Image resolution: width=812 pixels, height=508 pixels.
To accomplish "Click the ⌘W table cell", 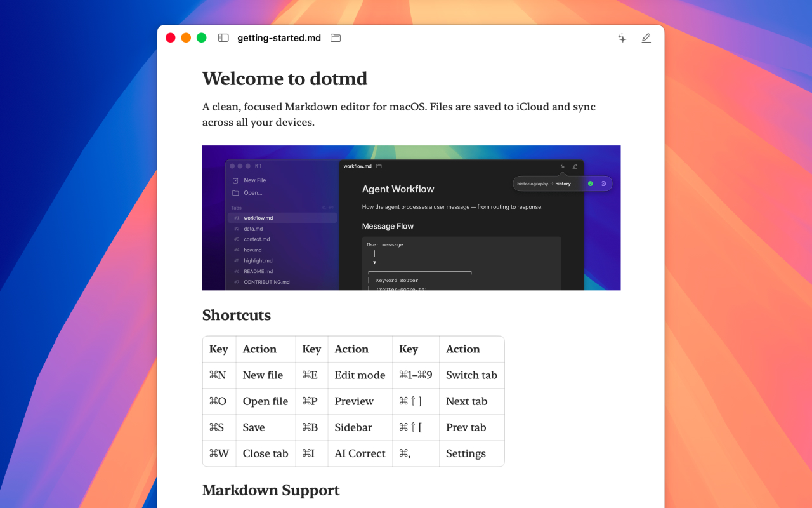I will click(219, 453).
